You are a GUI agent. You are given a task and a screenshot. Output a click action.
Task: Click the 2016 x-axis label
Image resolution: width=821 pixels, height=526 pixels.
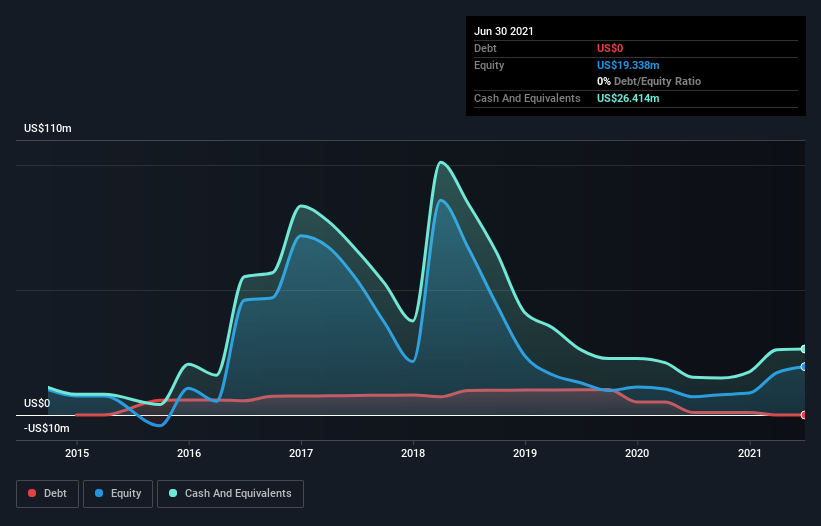pyautogui.click(x=189, y=453)
